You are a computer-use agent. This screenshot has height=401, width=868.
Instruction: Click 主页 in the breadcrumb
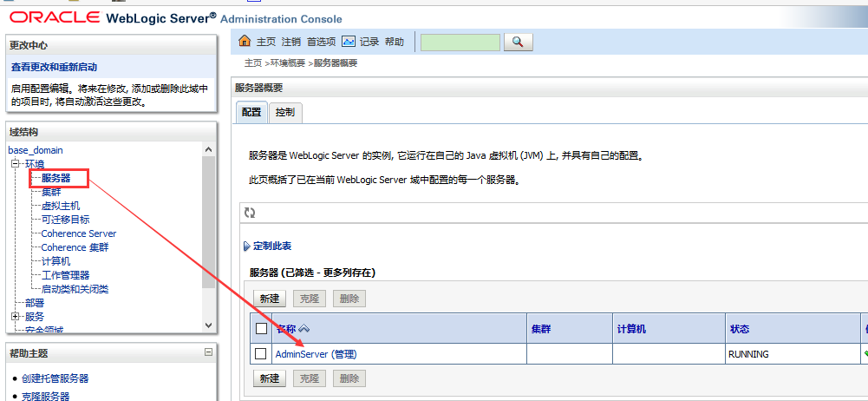(253, 63)
